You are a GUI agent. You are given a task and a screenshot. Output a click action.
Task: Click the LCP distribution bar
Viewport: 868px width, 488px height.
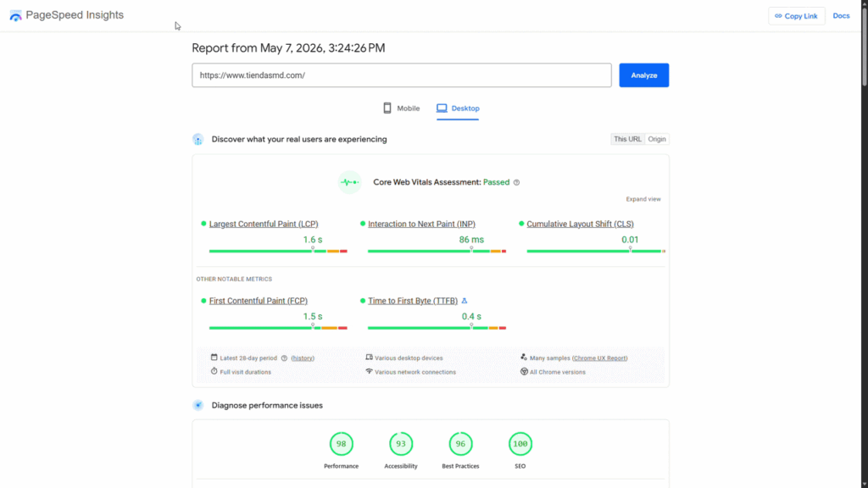[278, 251]
